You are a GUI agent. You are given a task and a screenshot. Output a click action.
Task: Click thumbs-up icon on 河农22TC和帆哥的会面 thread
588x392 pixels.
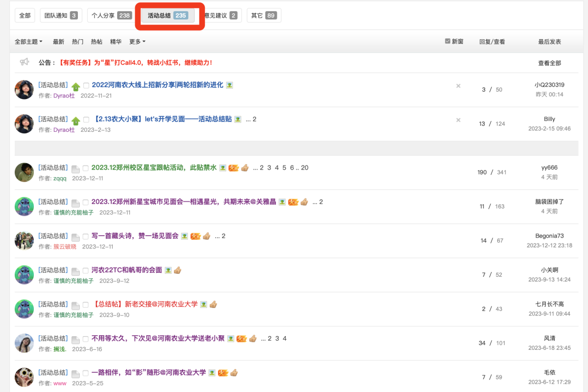[177, 270]
